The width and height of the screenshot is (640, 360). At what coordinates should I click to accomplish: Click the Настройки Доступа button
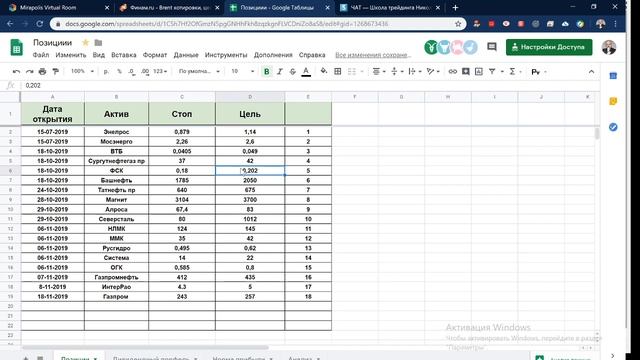549,47
